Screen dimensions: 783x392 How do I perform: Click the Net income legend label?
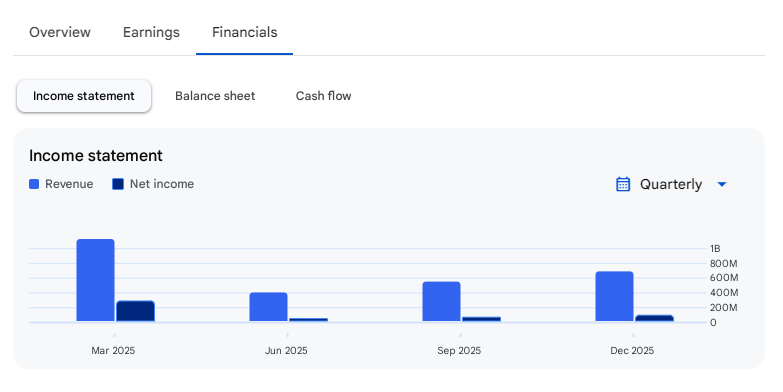point(162,184)
